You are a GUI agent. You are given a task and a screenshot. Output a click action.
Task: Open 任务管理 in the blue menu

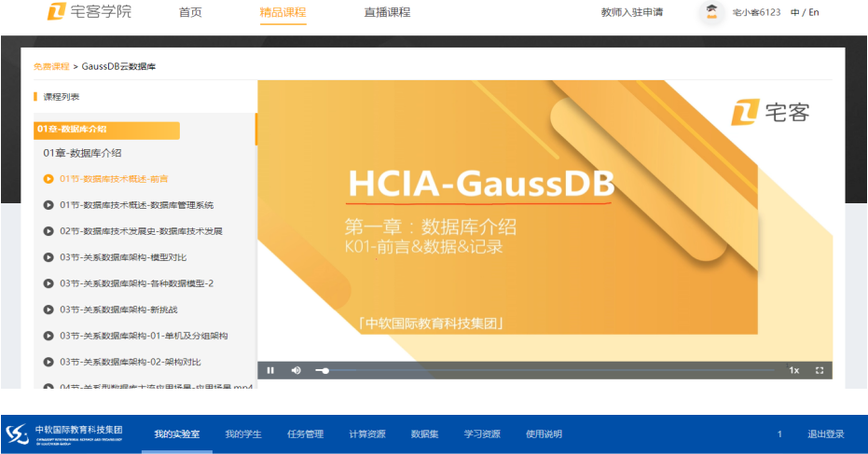tap(305, 434)
